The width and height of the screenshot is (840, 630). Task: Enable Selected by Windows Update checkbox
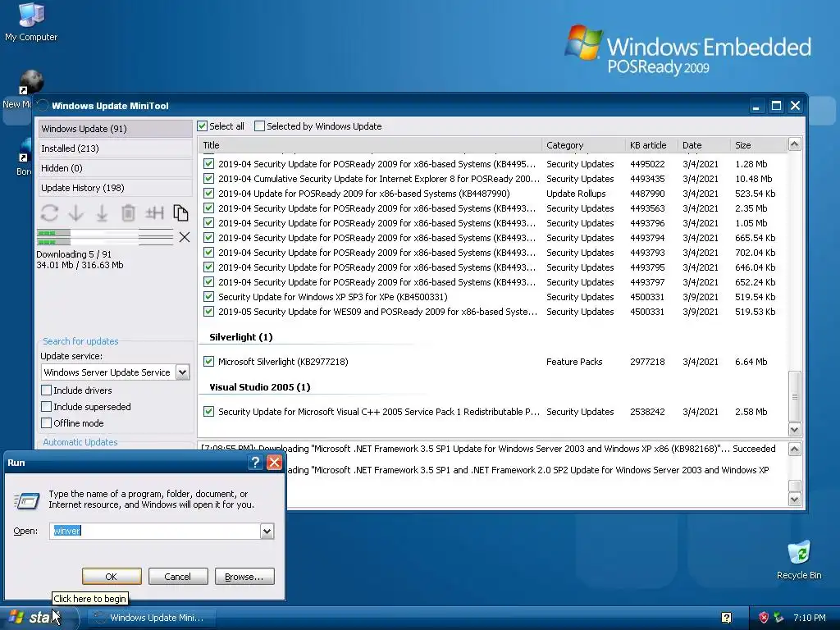pos(259,126)
